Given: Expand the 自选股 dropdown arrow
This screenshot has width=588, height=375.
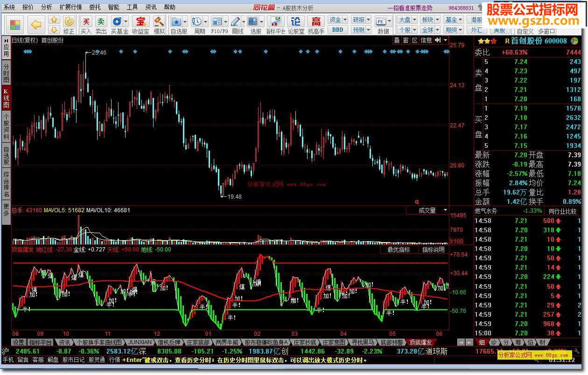Looking at the screenshot, I should pyautogui.click(x=185, y=22).
